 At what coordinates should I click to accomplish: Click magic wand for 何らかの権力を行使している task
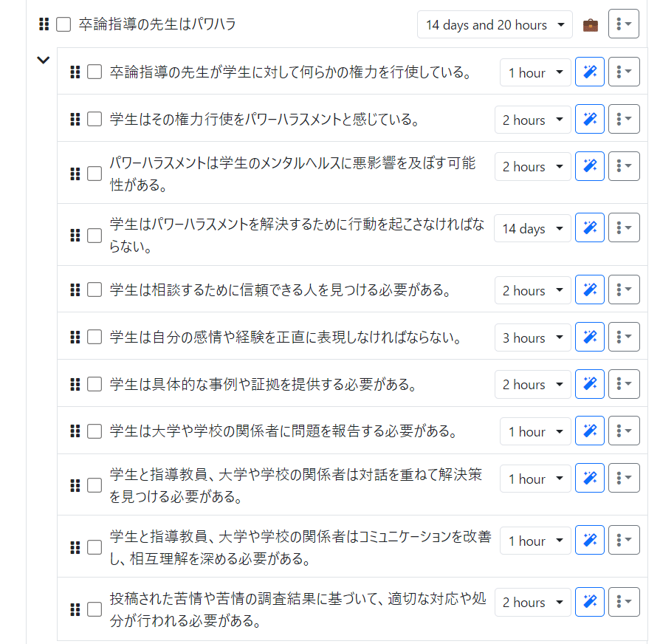pyautogui.click(x=590, y=72)
